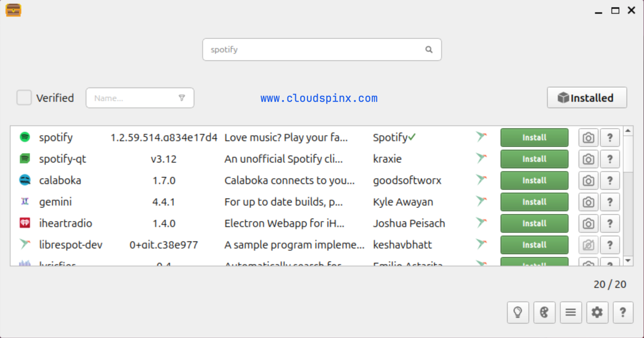Open help info for spotify-qt
The image size is (644, 338).
tap(610, 159)
